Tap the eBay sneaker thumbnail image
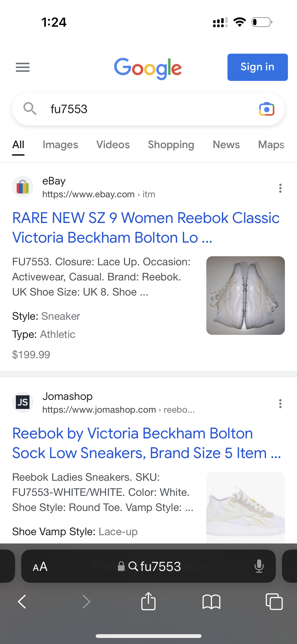This screenshot has width=297, height=644. click(245, 295)
